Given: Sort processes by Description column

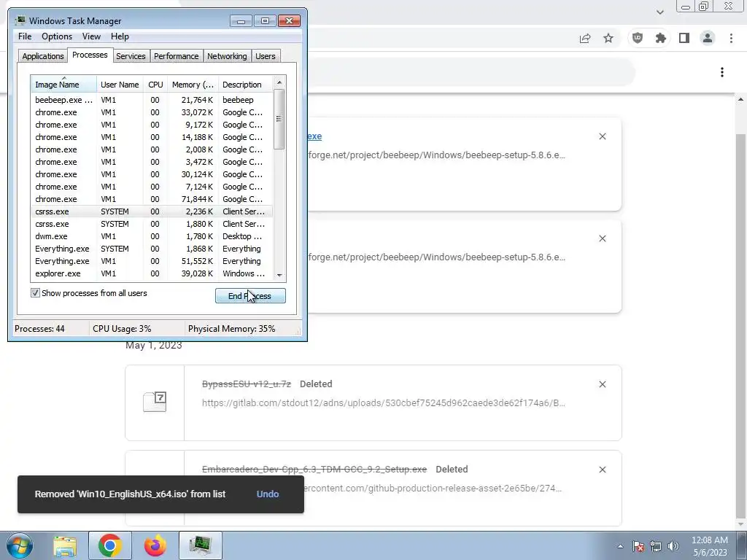Looking at the screenshot, I should pos(245,85).
